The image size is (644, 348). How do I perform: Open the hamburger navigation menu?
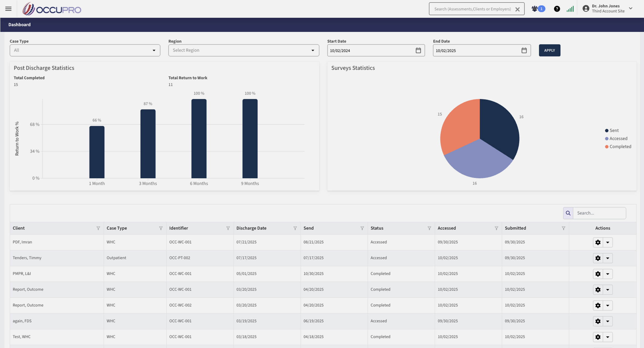click(8, 9)
